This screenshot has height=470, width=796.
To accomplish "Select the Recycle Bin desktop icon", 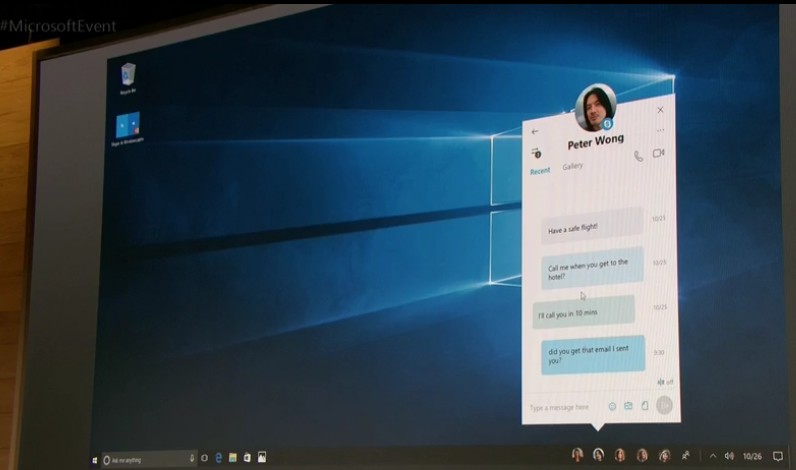I will 128,78.
